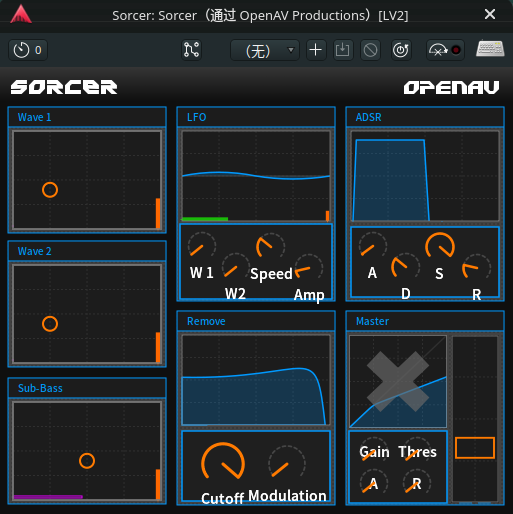This screenshot has height=514, width=513.
Task: Click the LFO waveform display
Action: click(256, 176)
